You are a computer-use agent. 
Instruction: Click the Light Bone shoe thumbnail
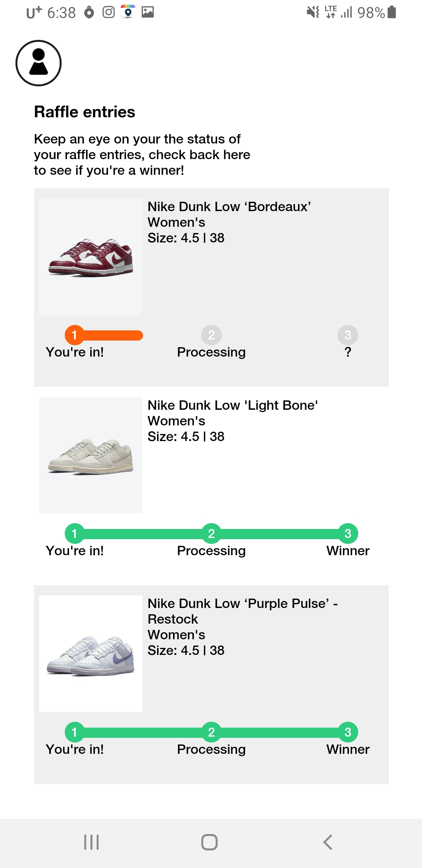(x=91, y=456)
